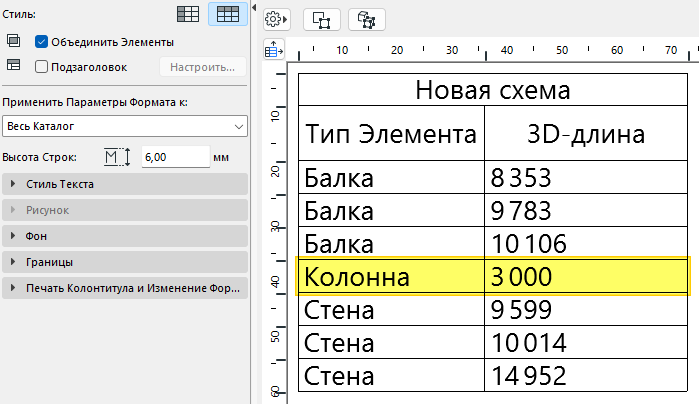Enable the Подзаголовок checkbox
The image size is (699, 404).
41,67
